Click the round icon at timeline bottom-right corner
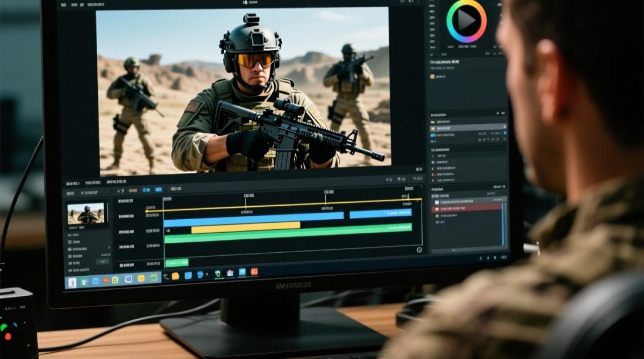The height and width of the screenshot is (359, 644). point(419,249)
